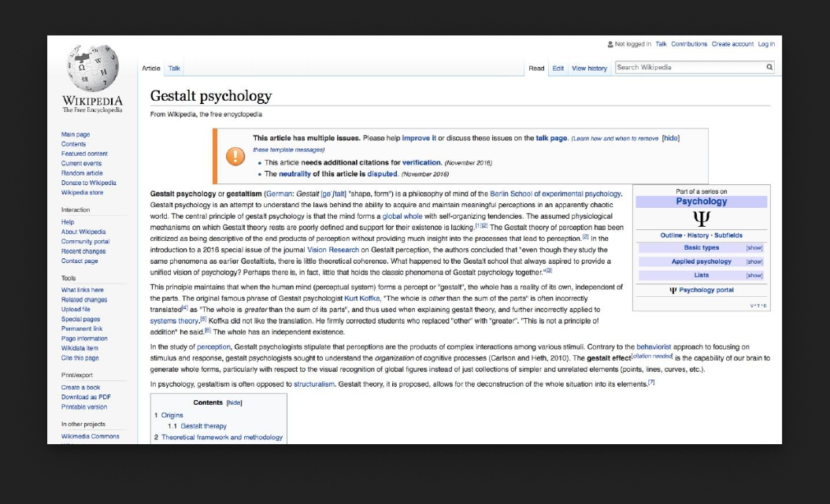Click the Vision Research link

[x=333, y=250]
